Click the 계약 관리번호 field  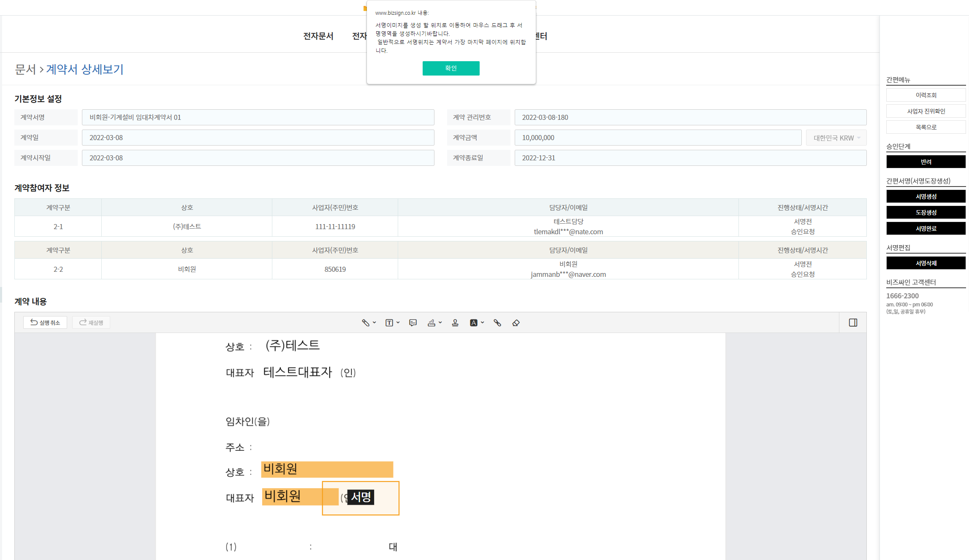pyautogui.click(x=690, y=117)
